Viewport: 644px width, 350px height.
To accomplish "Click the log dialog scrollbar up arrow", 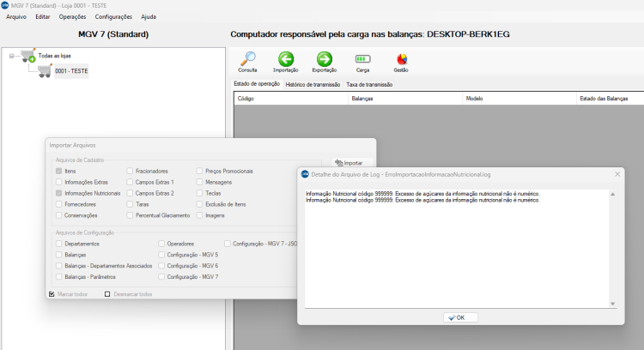I will pyautogui.click(x=613, y=194).
